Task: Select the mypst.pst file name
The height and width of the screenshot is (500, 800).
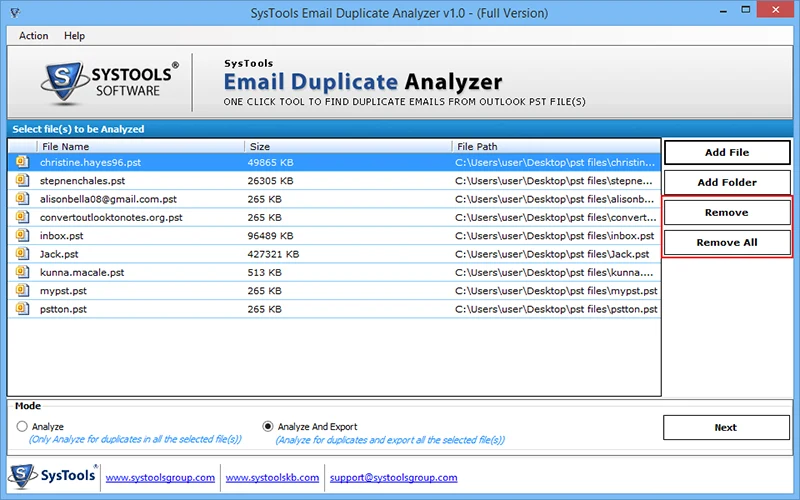Action: [63, 291]
